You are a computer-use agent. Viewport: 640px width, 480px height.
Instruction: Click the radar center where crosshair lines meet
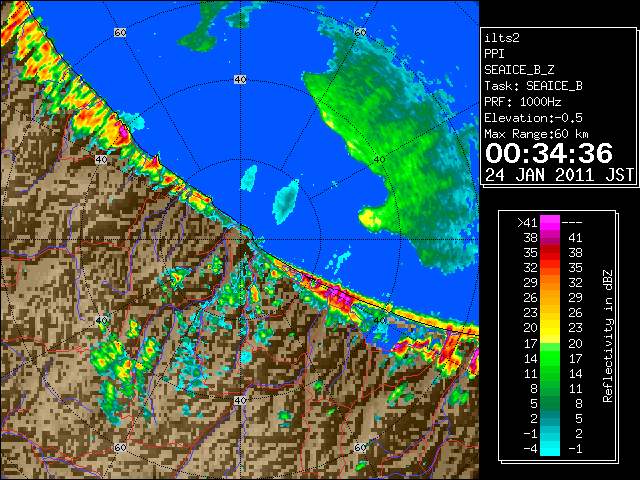(x=240, y=240)
